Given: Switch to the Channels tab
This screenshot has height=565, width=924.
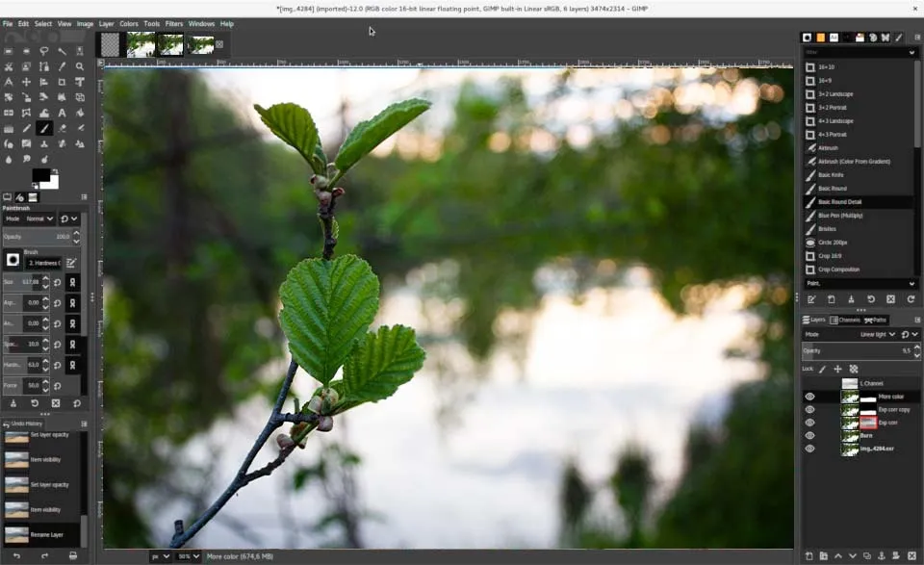Looking at the screenshot, I should pyautogui.click(x=845, y=320).
